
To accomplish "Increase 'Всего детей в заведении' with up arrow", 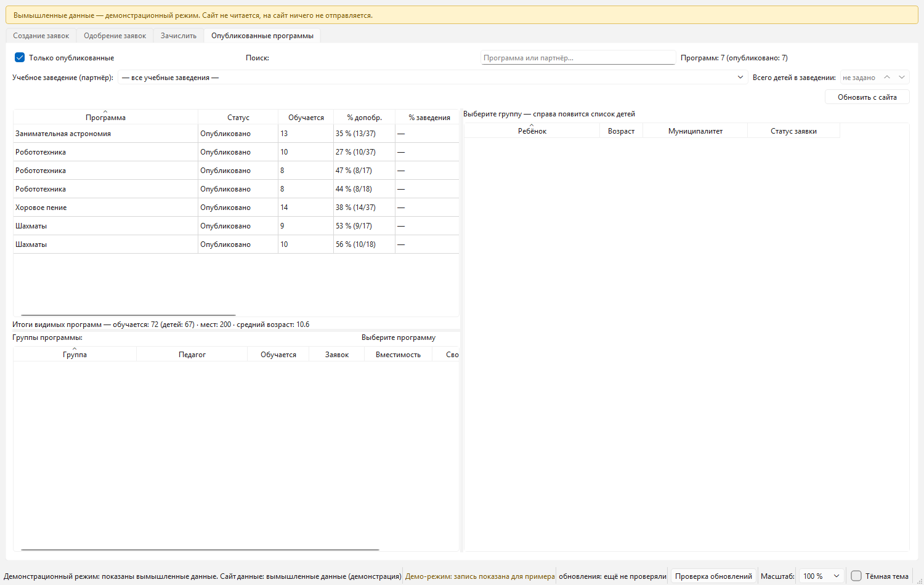I will click(887, 78).
